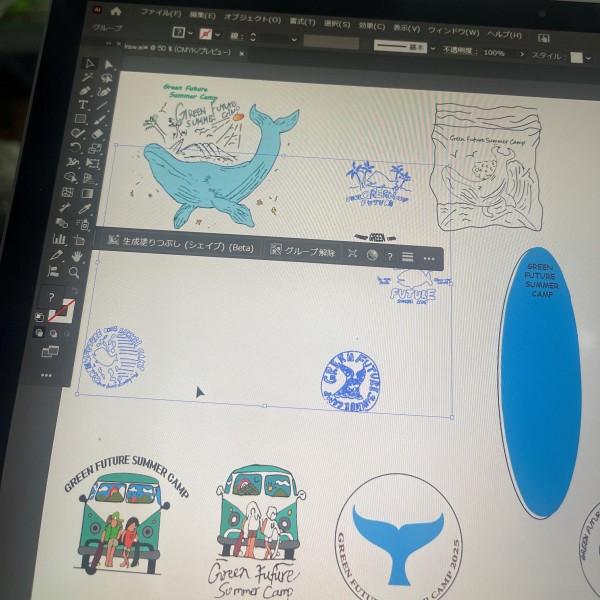
Task: Open the stroke weight dropdown after 線
Action: (x=293, y=39)
